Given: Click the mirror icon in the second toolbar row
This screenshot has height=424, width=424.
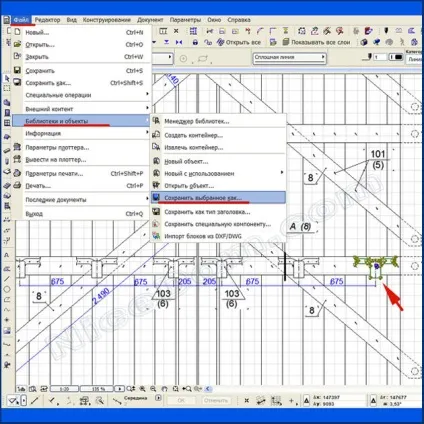Looking at the screenshot, I should coord(179,42).
